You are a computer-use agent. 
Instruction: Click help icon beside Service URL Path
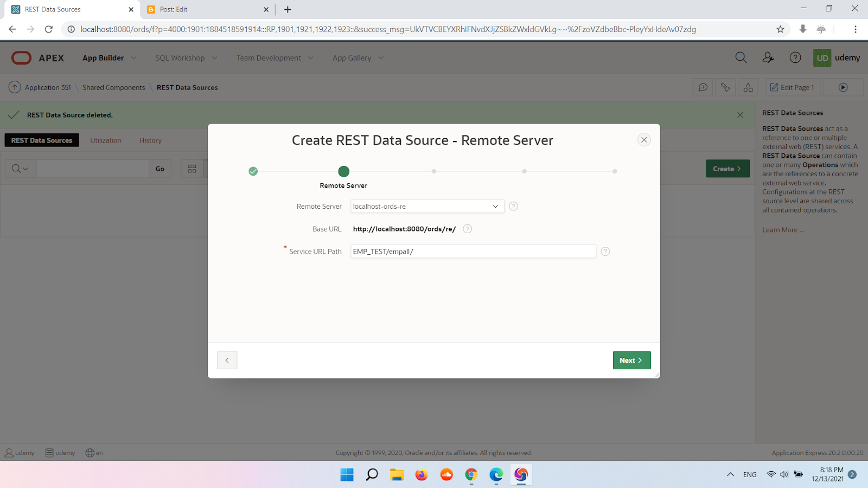point(605,252)
